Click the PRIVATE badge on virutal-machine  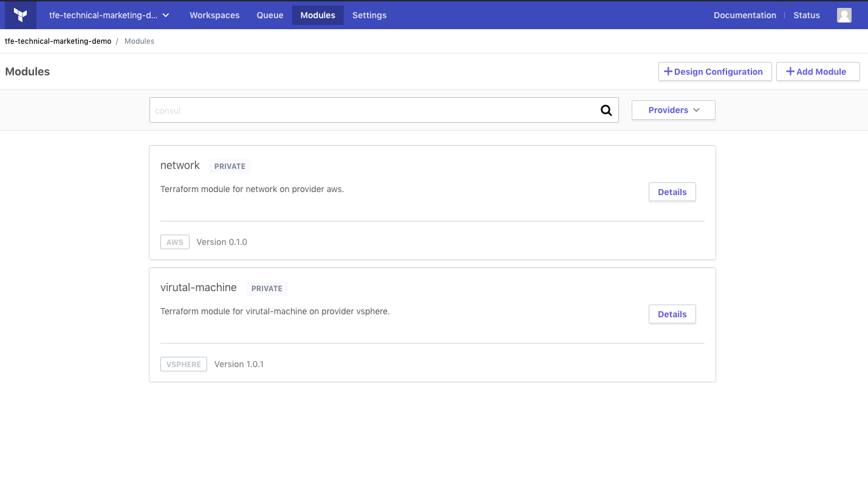tap(267, 288)
